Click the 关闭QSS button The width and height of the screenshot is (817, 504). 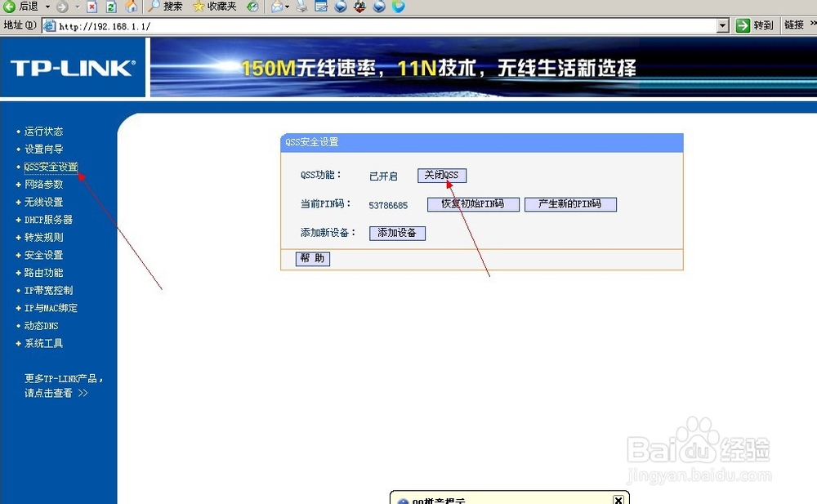coord(442,176)
